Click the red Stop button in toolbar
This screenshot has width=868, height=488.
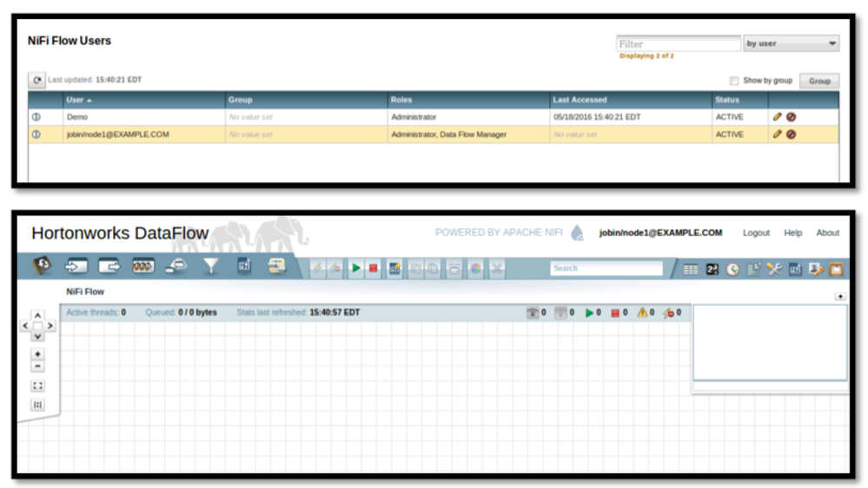coord(374,268)
